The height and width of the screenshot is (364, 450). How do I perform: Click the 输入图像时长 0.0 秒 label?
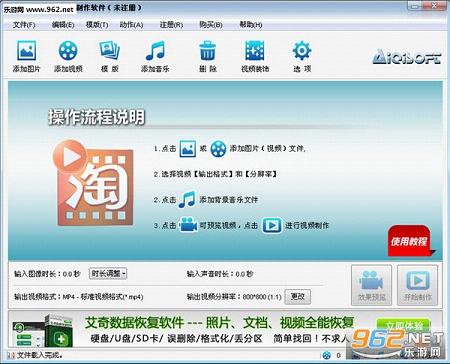47,274
